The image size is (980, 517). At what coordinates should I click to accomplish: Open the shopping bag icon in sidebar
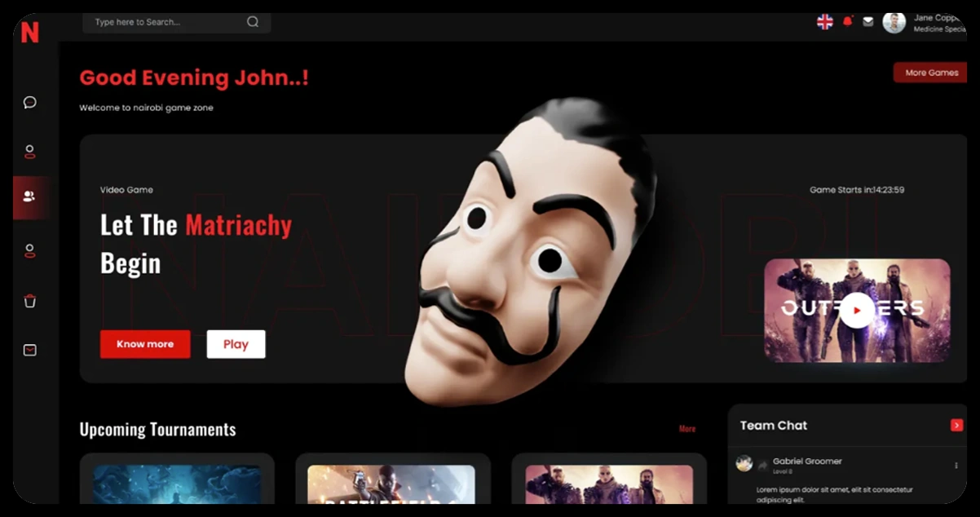[x=30, y=301]
